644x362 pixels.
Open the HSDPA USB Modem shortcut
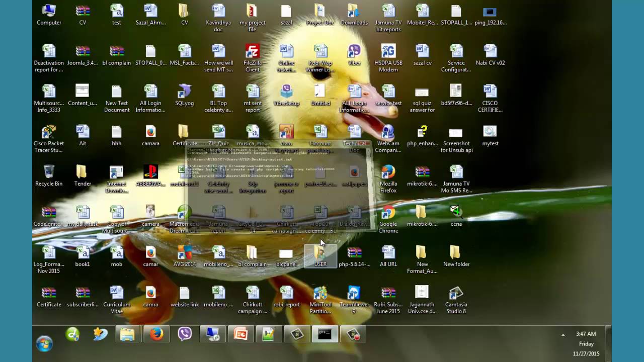[x=388, y=58]
